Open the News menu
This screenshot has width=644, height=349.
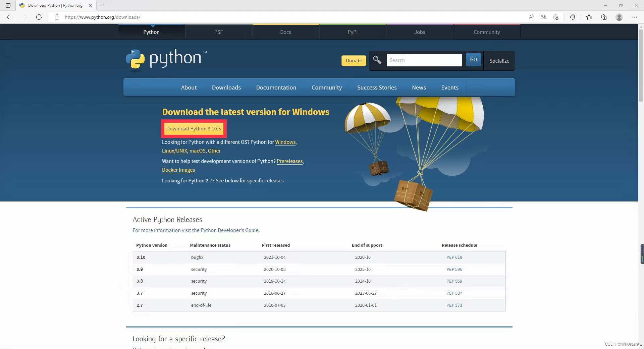pyautogui.click(x=419, y=88)
